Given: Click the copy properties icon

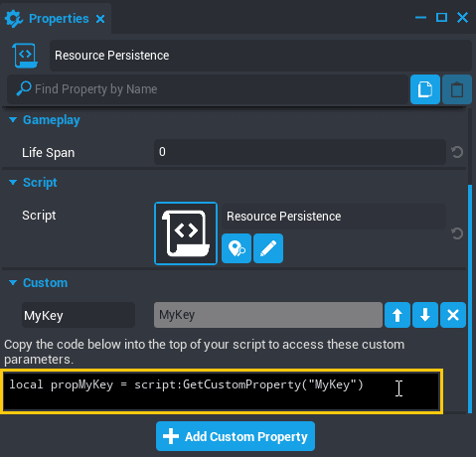Looking at the screenshot, I should tap(425, 89).
